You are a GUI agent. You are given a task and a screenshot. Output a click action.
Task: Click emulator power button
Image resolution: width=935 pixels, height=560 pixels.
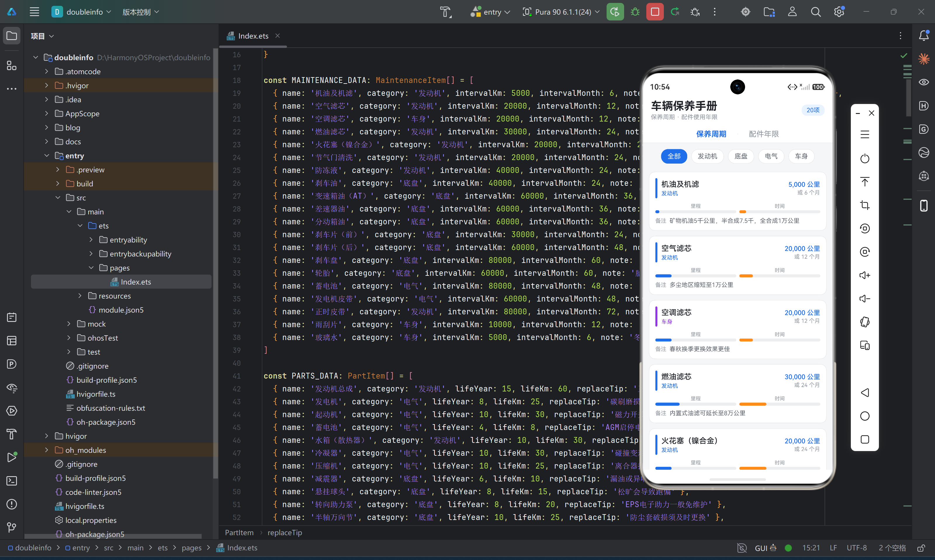click(x=865, y=159)
